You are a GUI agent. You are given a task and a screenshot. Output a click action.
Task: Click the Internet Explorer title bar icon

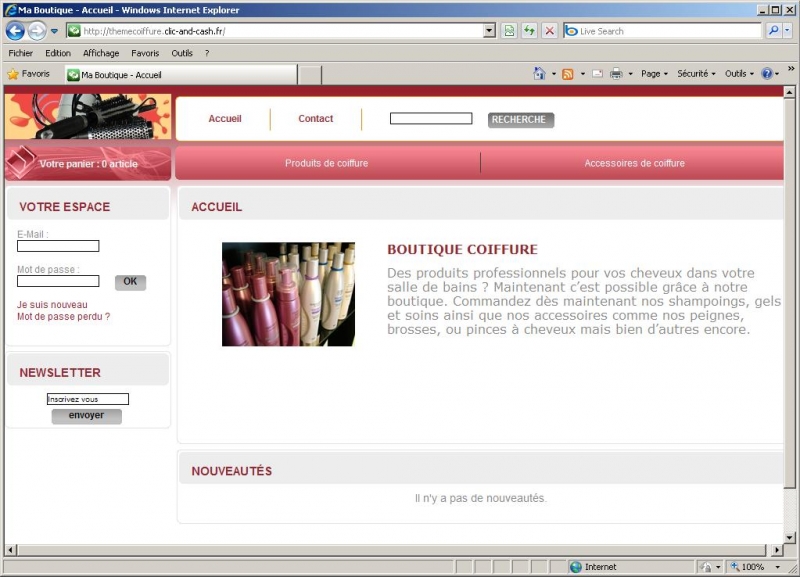[10, 10]
